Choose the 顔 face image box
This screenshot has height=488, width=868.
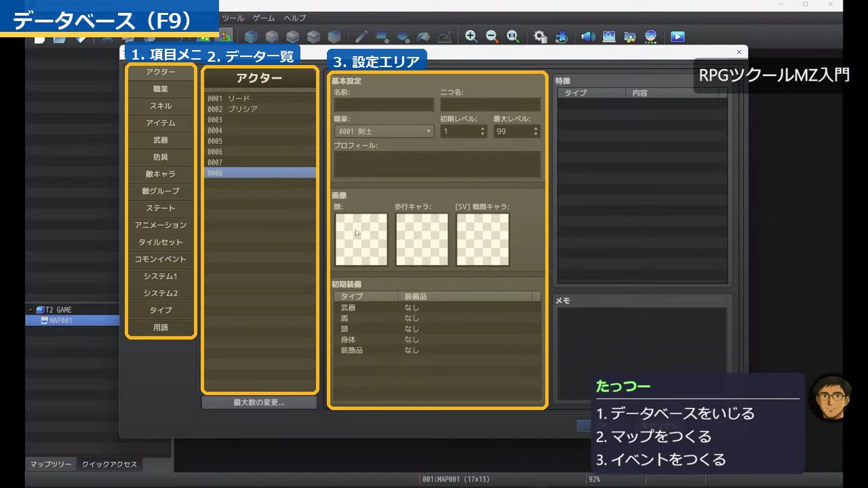pos(361,239)
